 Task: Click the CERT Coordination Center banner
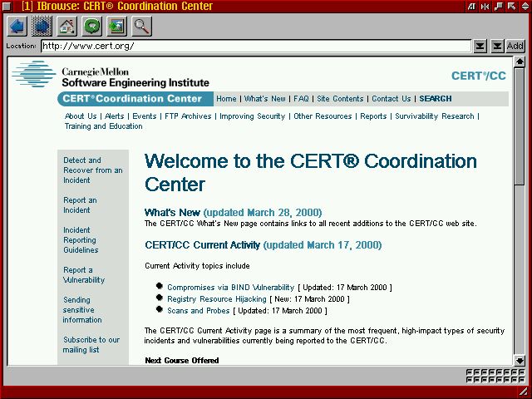pyautogui.click(x=135, y=99)
